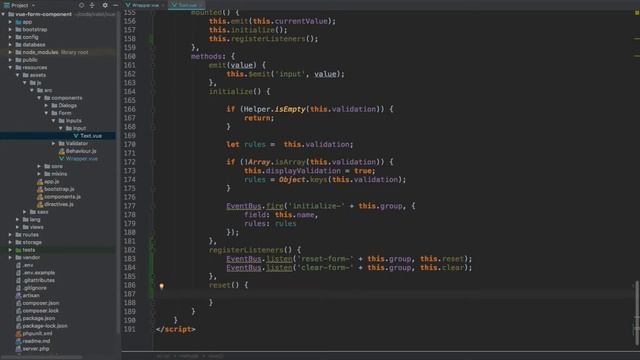Select Text.vue in the project tree
This screenshot has height=360, width=640.
click(91, 136)
